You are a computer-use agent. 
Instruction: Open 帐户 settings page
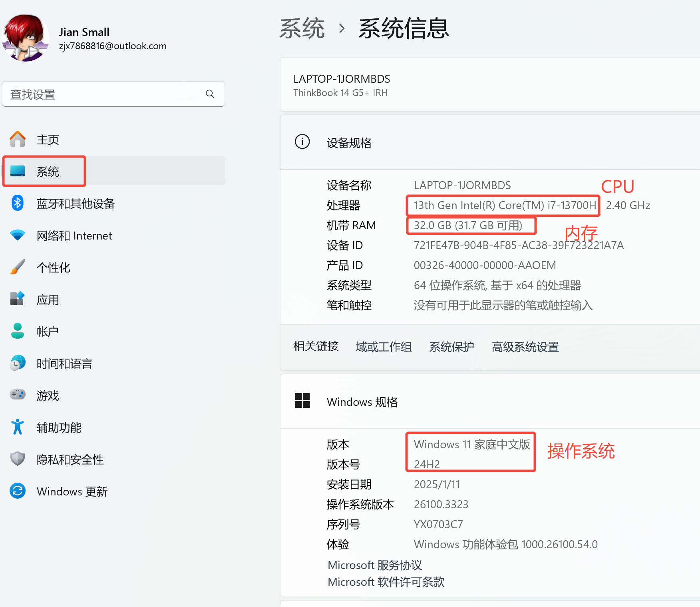(x=114, y=331)
